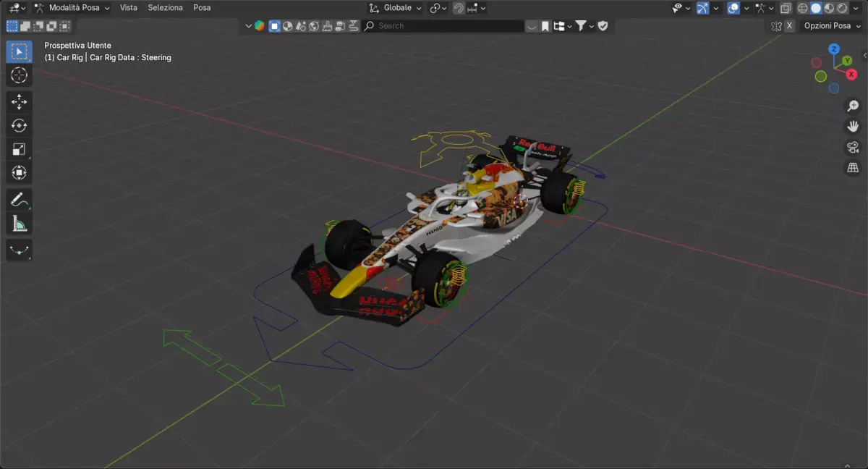868x469 pixels.
Task: Open the overlays options dropdown arrow
Action: tap(746, 8)
